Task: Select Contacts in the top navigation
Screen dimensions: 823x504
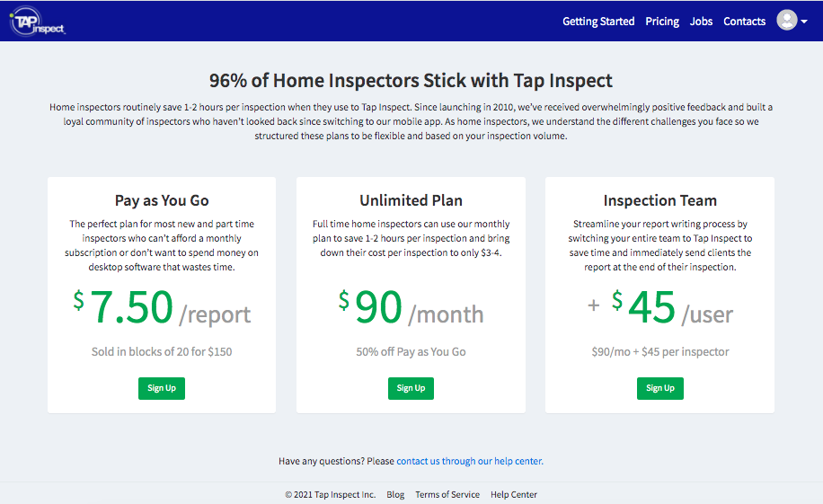Action: pyautogui.click(x=744, y=22)
